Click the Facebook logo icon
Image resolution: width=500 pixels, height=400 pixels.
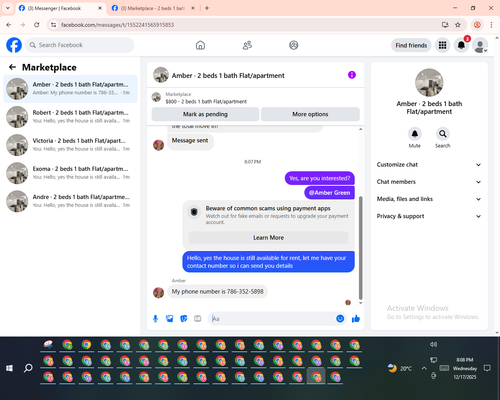[14, 45]
